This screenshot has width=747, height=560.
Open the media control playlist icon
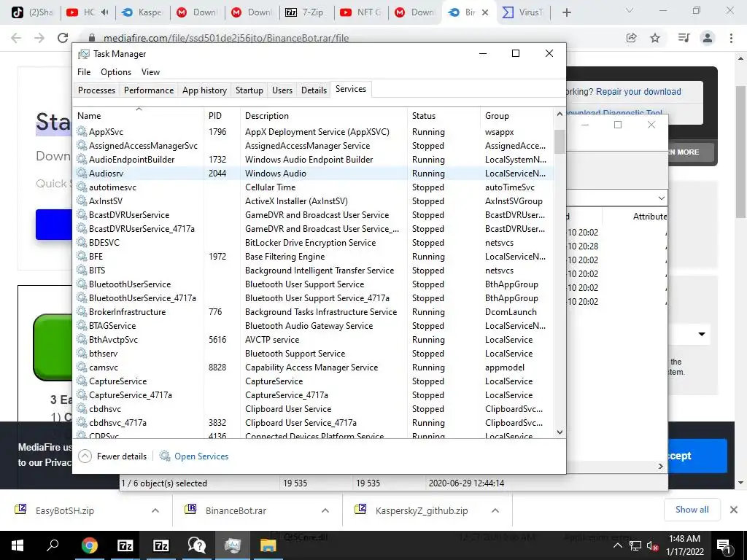[x=684, y=38]
